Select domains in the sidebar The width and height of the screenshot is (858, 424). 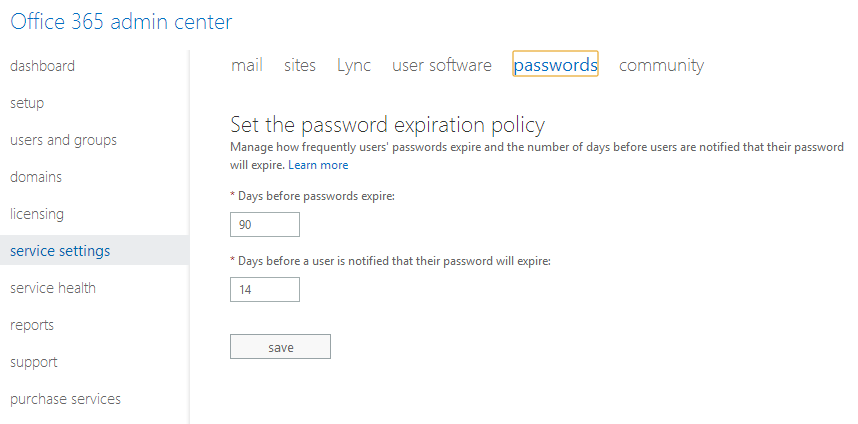(x=36, y=177)
